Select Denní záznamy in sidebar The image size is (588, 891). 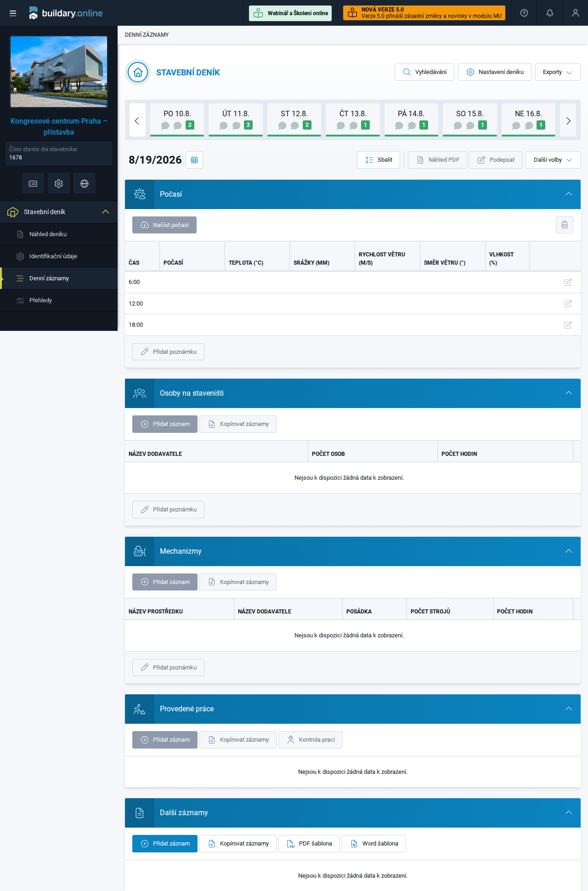(59, 278)
